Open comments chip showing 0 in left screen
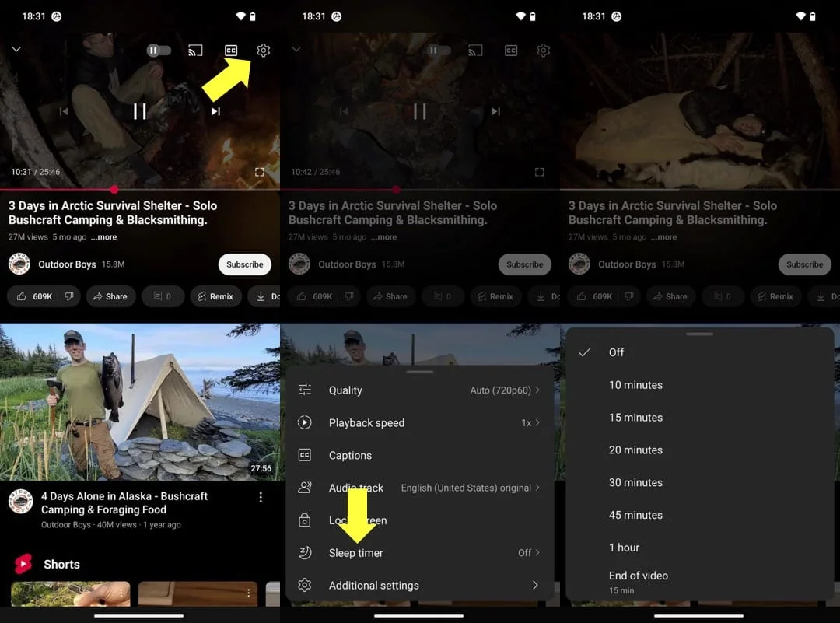This screenshot has height=623, width=840. pyautogui.click(x=163, y=296)
